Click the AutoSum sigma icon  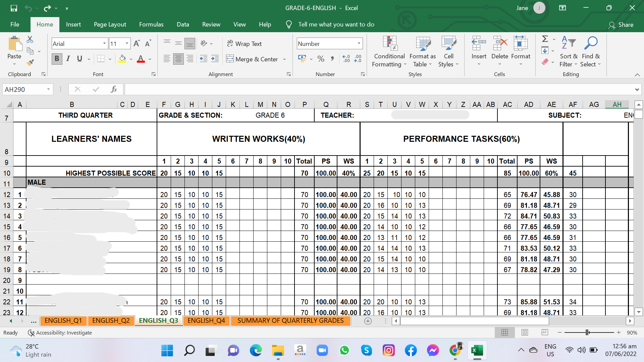pyautogui.click(x=545, y=39)
